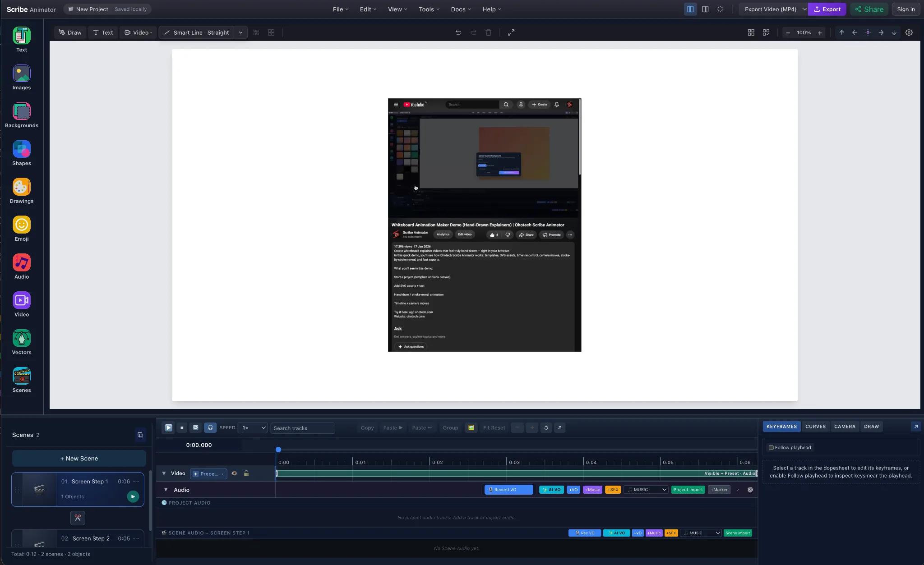
Task: Play Screen Step 1 scene preview
Action: (133, 496)
